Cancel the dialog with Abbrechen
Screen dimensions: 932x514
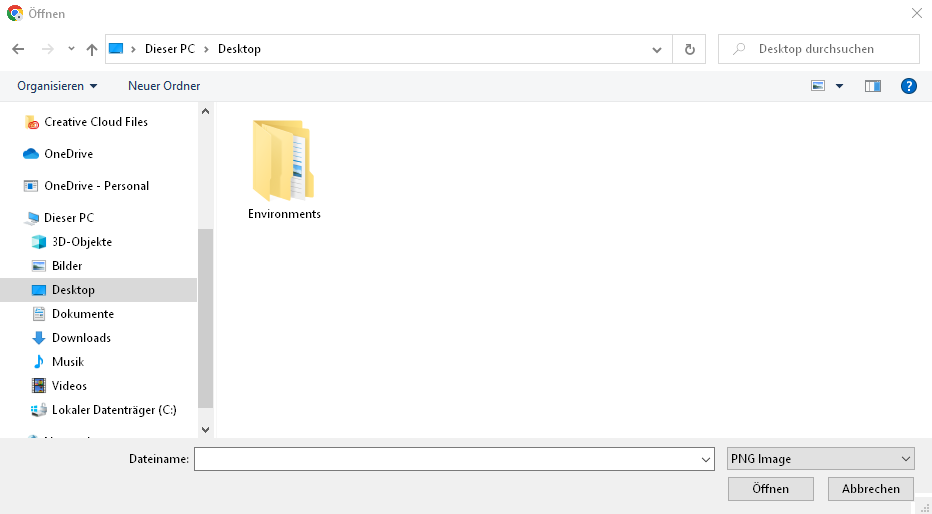coord(871,489)
